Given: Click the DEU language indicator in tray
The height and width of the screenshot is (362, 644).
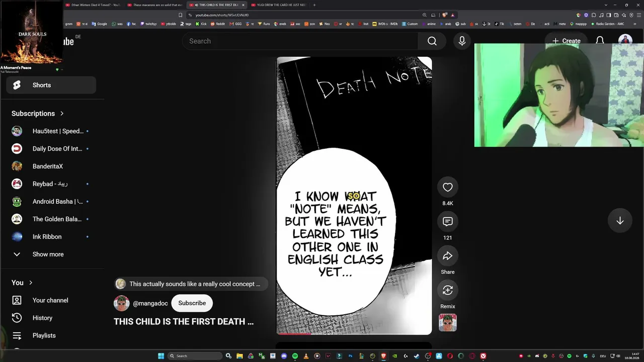Looking at the screenshot, I should (603, 356).
